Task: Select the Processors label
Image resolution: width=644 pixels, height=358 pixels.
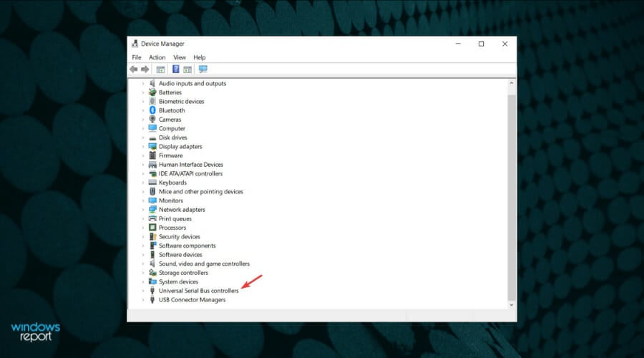Action: tap(172, 228)
